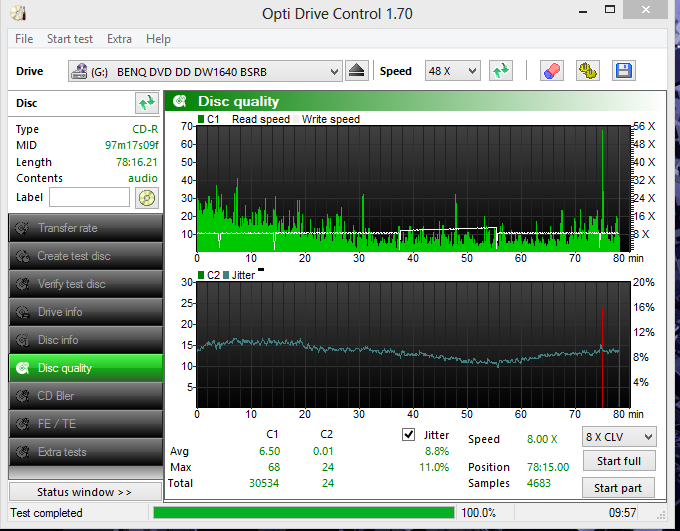This screenshot has width=680, height=531.
Task: Click the CD Bler icon
Action: pyautogui.click(x=22, y=396)
